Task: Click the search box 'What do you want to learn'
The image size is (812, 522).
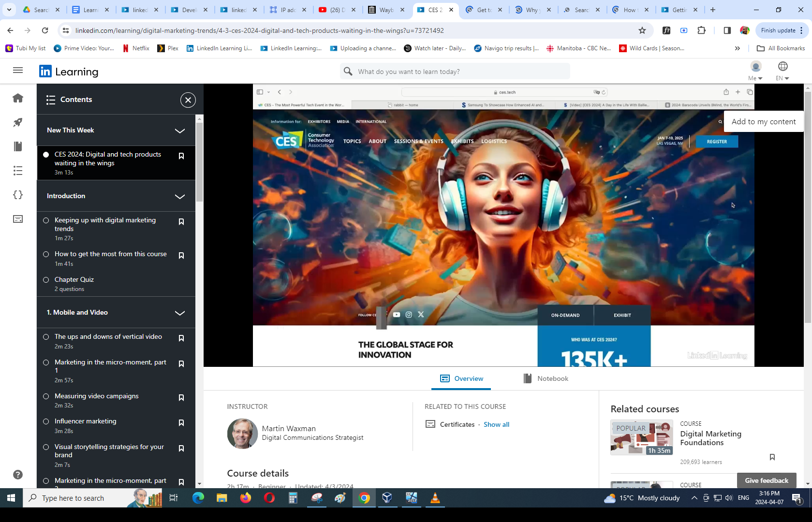Action: pyautogui.click(x=455, y=72)
